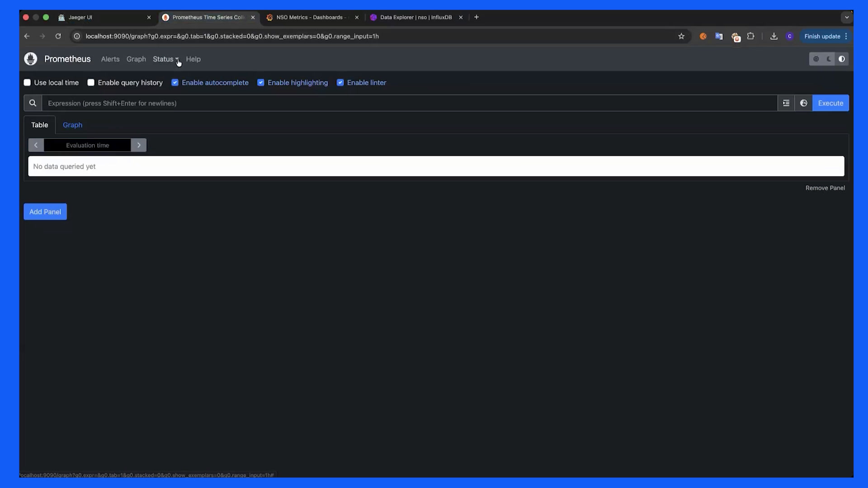Select the Table panel tab
868x488 pixels.
point(39,125)
